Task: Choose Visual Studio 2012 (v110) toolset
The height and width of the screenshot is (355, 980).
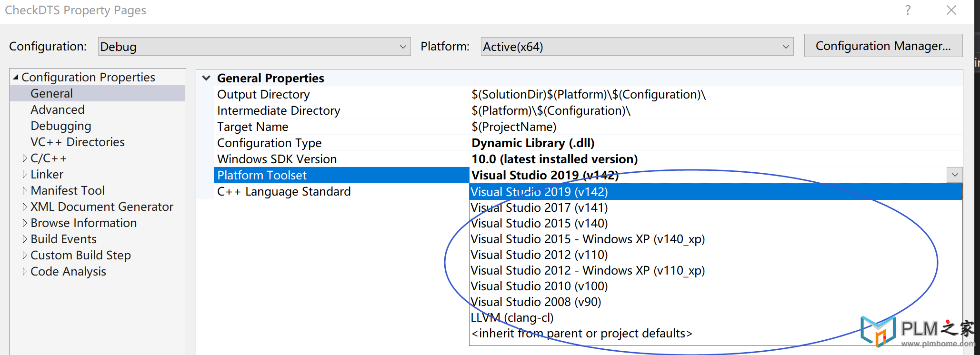Action: pyautogui.click(x=716, y=255)
